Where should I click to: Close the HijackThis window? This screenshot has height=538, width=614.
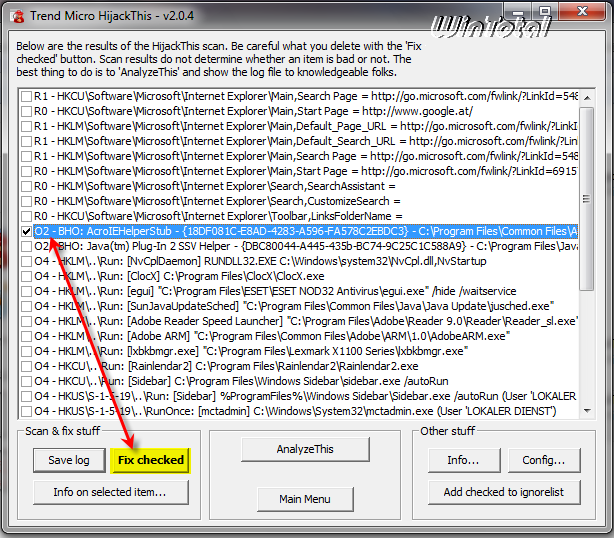coord(583,11)
